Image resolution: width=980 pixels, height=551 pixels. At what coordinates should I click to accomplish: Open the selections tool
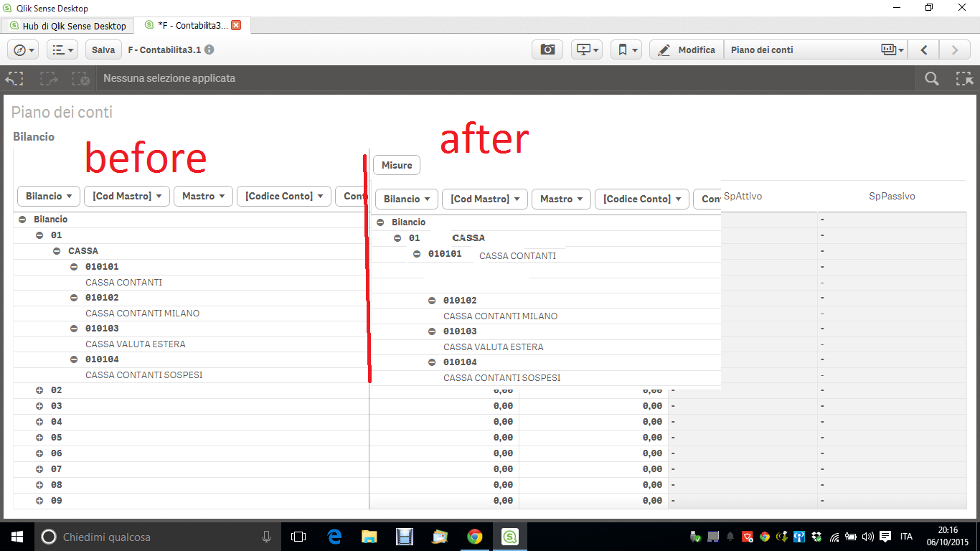pyautogui.click(x=963, y=78)
